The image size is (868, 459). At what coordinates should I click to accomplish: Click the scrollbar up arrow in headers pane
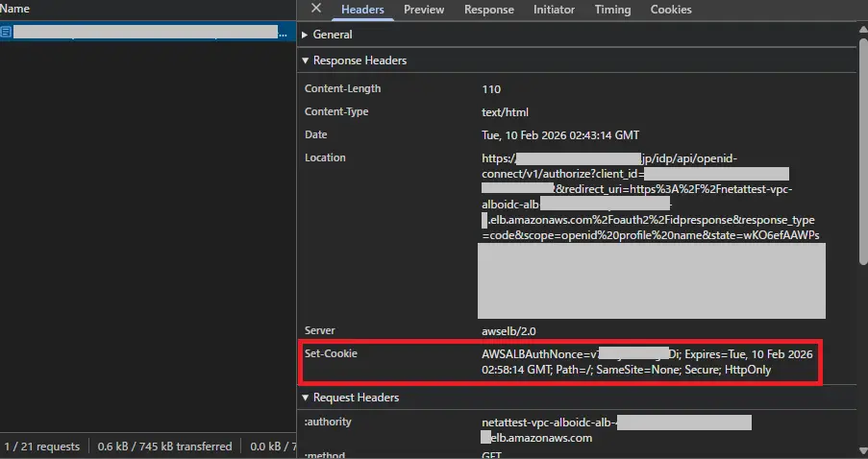point(862,28)
